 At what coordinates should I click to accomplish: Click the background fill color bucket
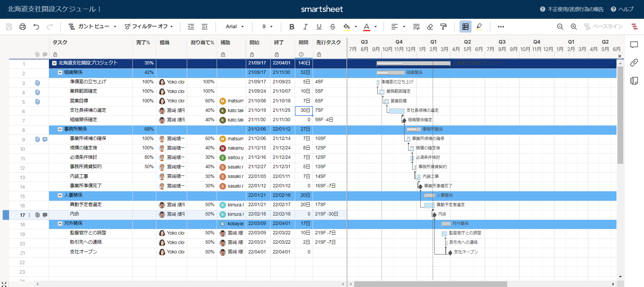pos(347,27)
